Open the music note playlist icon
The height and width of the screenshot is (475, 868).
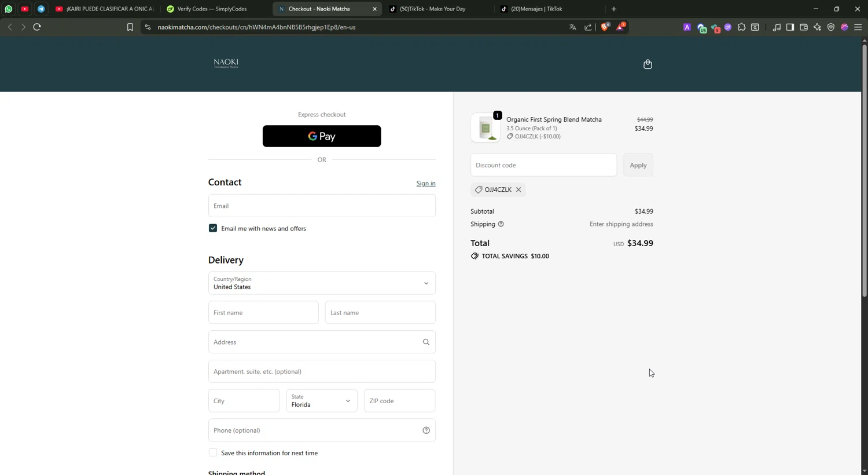(777, 27)
